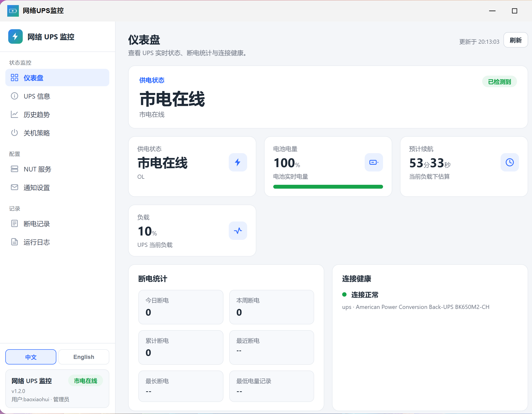The height and width of the screenshot is (414, 532).
Task: Click the green battery level progress bar
Action: 328,187
